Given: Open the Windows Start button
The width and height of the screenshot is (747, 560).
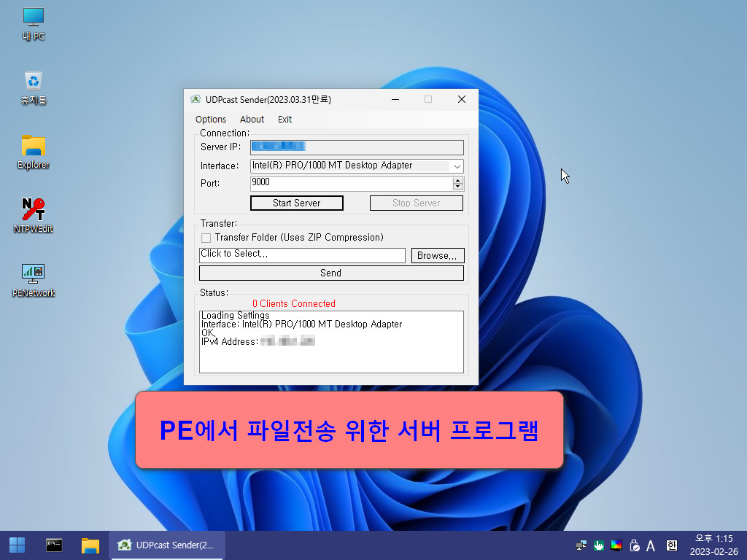Looking at the screenshot, I should 18,545.
